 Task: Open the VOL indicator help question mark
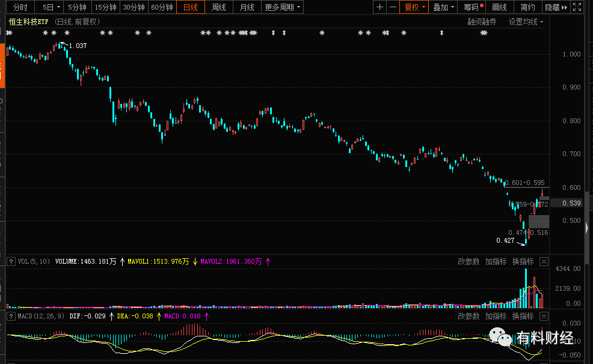click(x=11, y=261)
